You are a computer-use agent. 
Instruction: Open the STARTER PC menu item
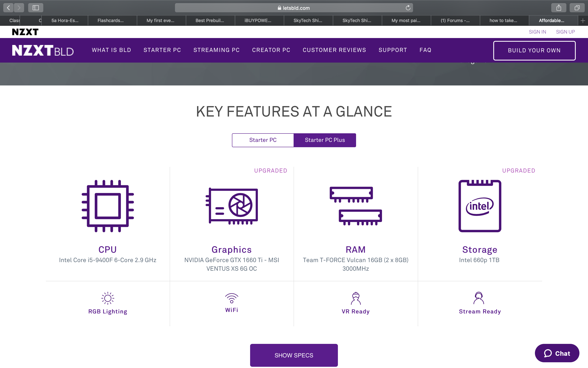[x=162, y=50]
